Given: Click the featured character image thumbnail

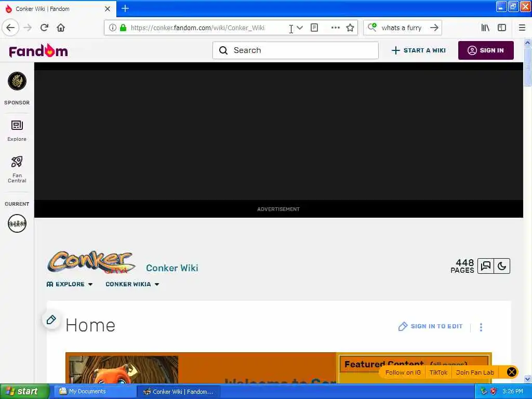Looking at the screenshot, I should (x=123, y=369).
